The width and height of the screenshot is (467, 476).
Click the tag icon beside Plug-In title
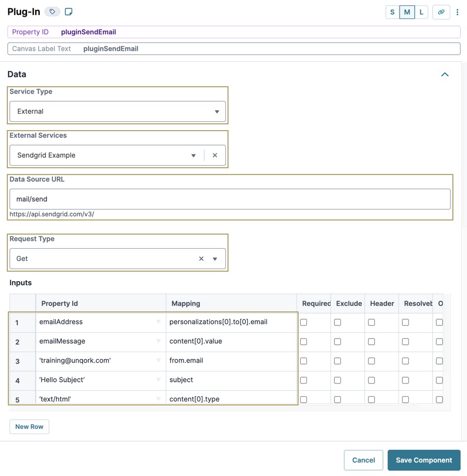coord(52,12)
